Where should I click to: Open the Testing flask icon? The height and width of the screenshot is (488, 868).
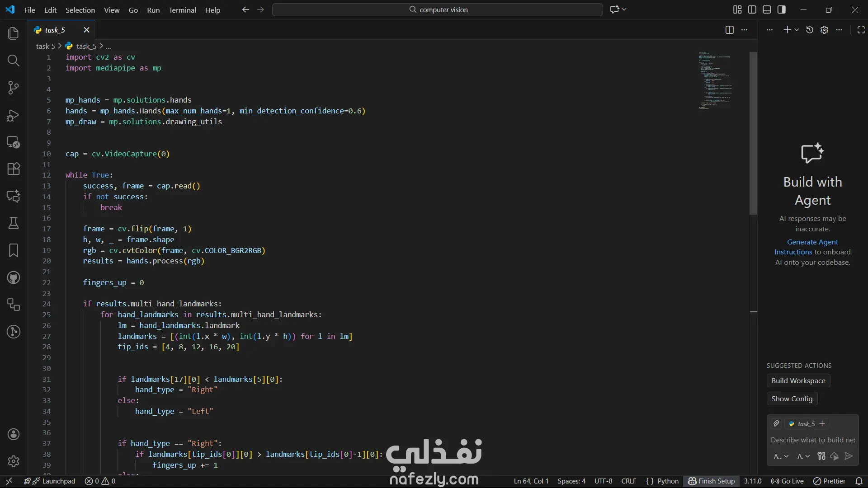pos(14,223)
